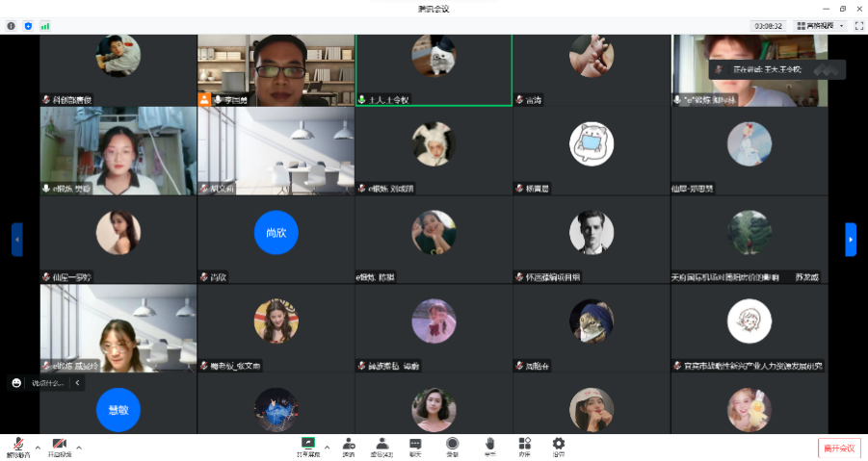Open the invite participants option

click(x=349, y=445)
